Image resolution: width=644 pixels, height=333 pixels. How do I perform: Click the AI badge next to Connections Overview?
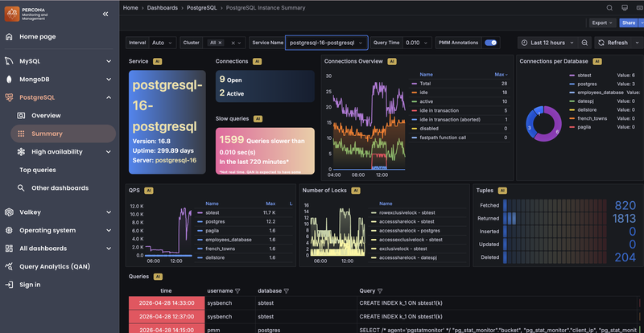tap(392, 61)
